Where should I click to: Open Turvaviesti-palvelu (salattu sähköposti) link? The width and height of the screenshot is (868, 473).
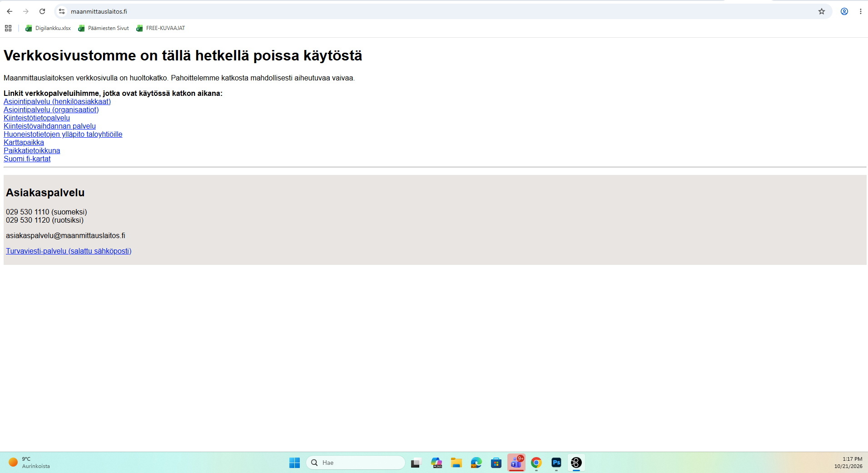tap(69, 251)
